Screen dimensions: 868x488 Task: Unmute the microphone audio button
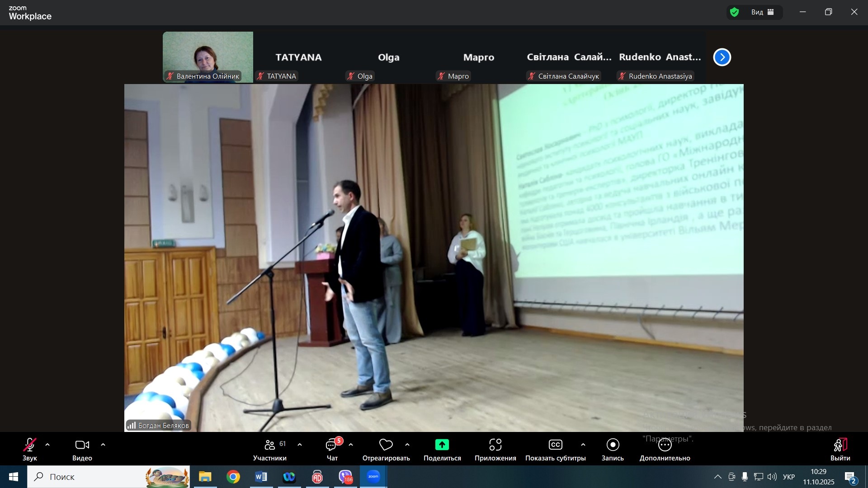coord(30,445)
